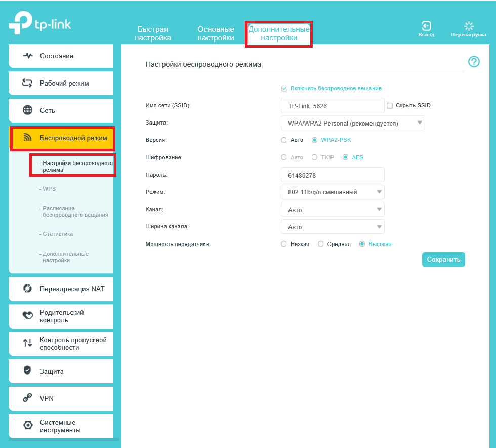Open Расписание беспроводного вещания submenu
The width and height of the screenshot is (496, 448).
(74, 212)
